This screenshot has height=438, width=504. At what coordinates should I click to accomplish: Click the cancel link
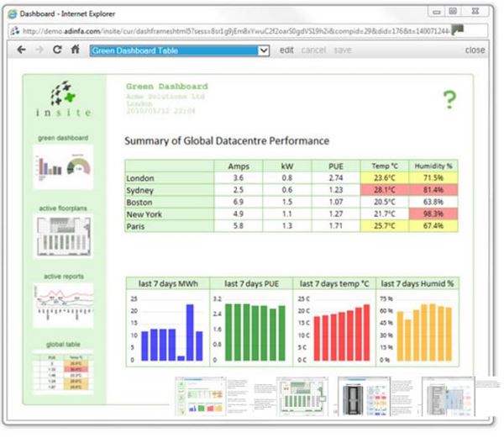tap(313, 50)
